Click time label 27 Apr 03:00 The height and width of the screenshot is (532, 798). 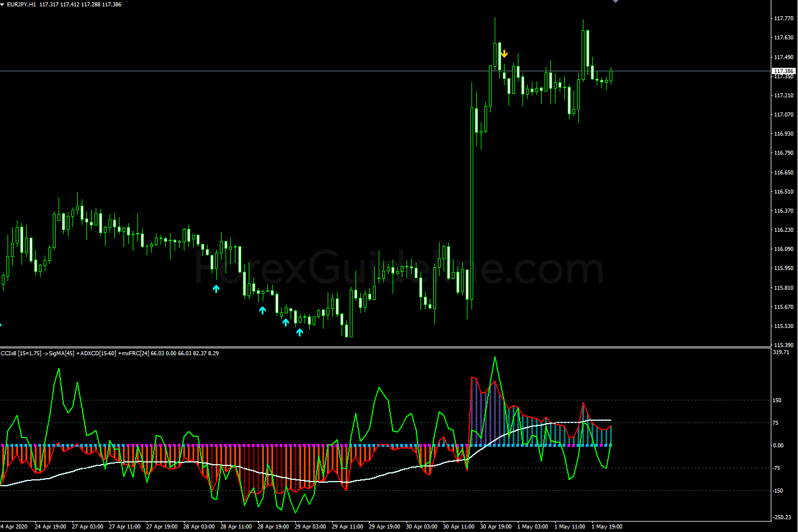click(88, 527)
